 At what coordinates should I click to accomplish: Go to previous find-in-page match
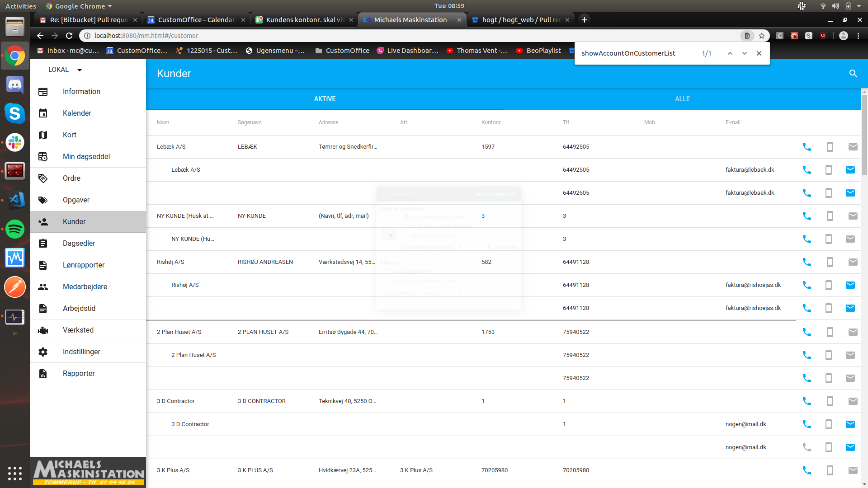coord(730,53)
